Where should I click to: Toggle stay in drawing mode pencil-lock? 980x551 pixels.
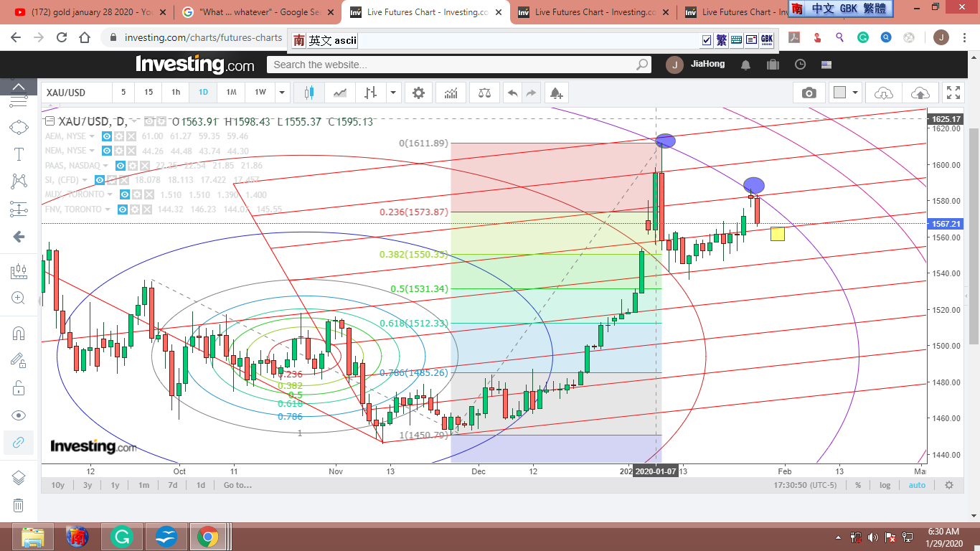click(x=19, y=361)
